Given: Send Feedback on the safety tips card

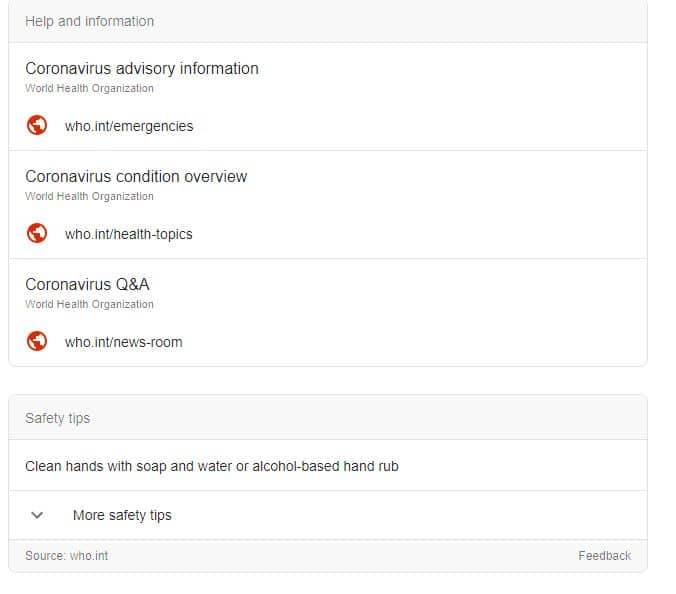Looking at the screenshot, I should point(604,556).
